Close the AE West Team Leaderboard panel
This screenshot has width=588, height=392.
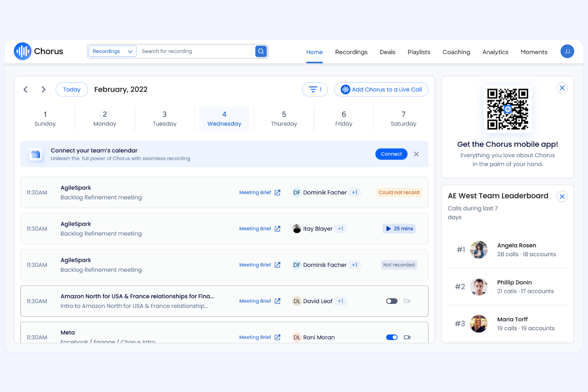point(562,197)
